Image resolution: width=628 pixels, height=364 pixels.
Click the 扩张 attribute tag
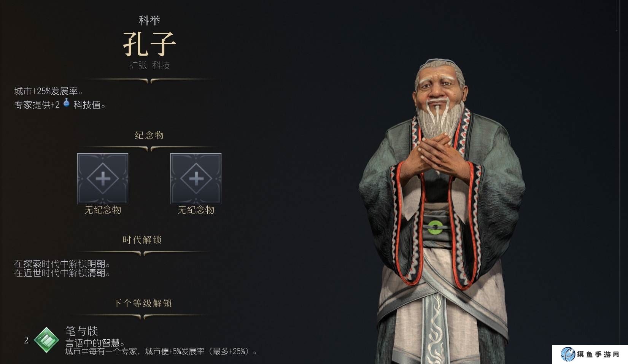[138, 65]
